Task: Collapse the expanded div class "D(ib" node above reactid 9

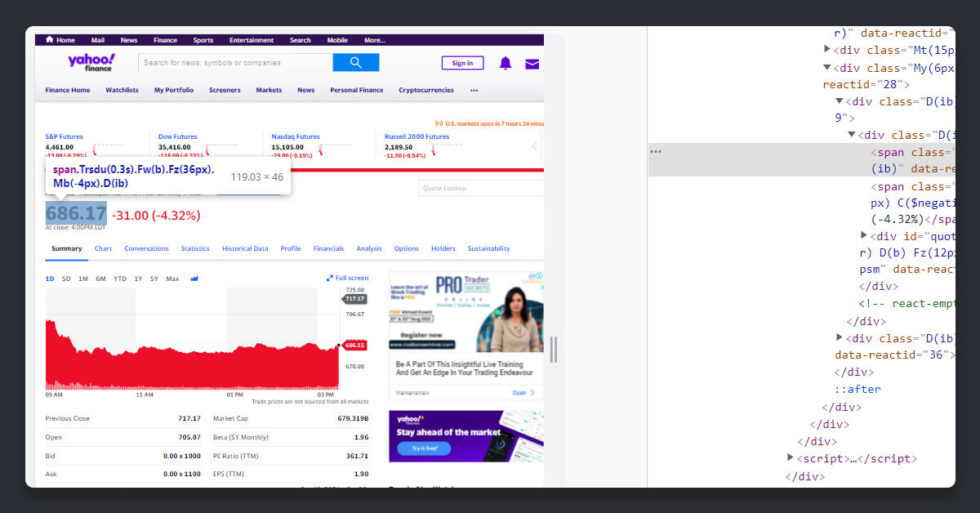Action: [839, 101]
